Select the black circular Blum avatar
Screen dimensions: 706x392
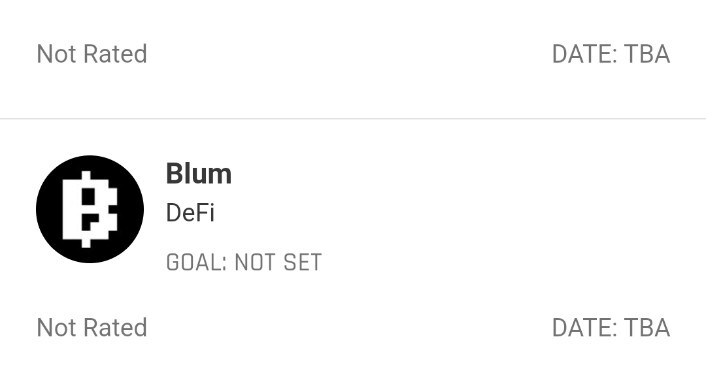(x=90, y=209)
